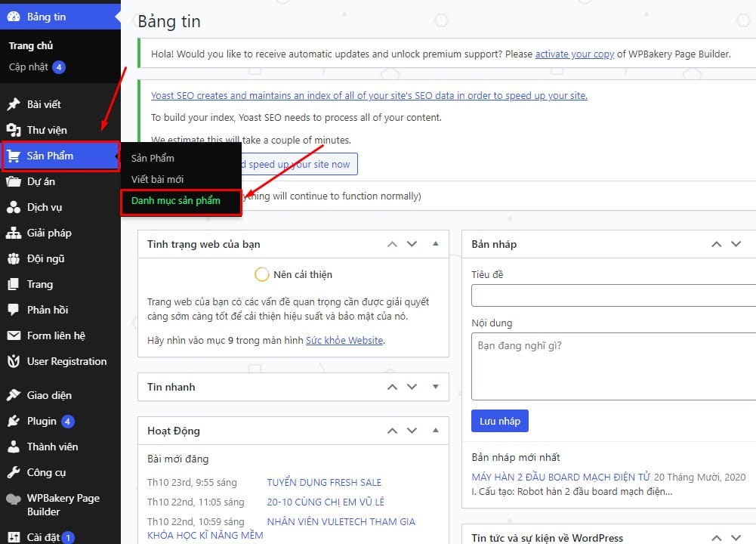756x544 pixels.
Task: Click the folder icon beside Dự án
Action: click(13, 181)
